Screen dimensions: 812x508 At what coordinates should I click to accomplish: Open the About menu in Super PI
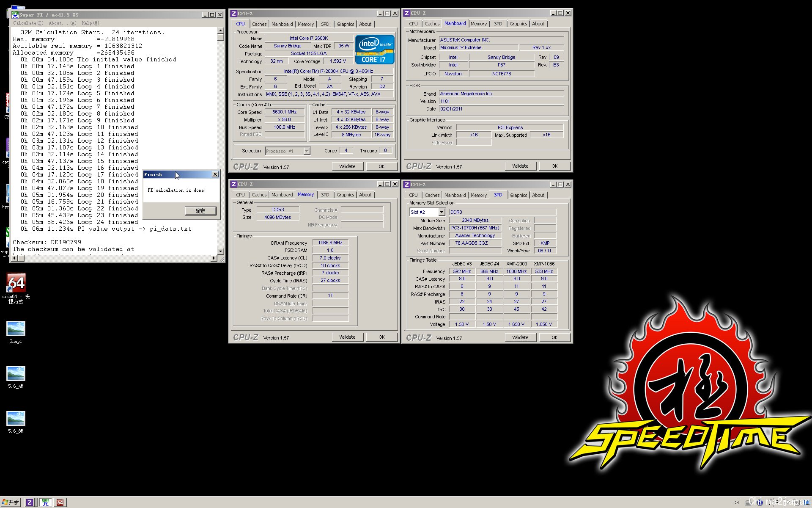click(x=62, y=23)
